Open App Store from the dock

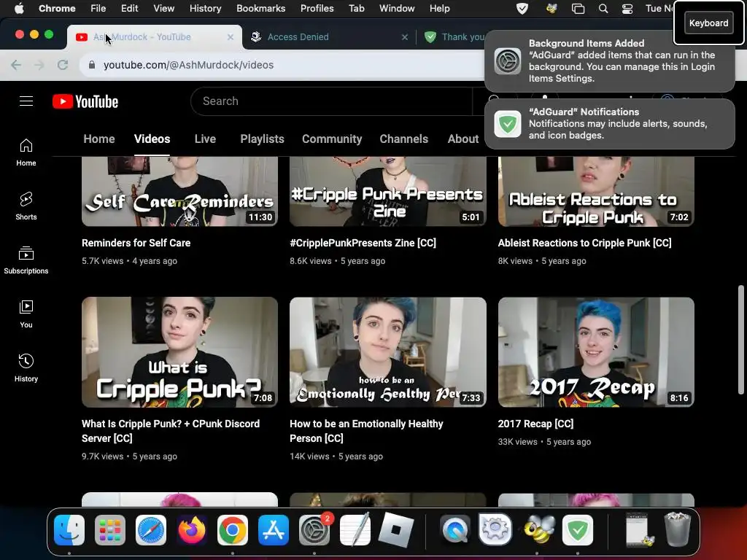274,530
